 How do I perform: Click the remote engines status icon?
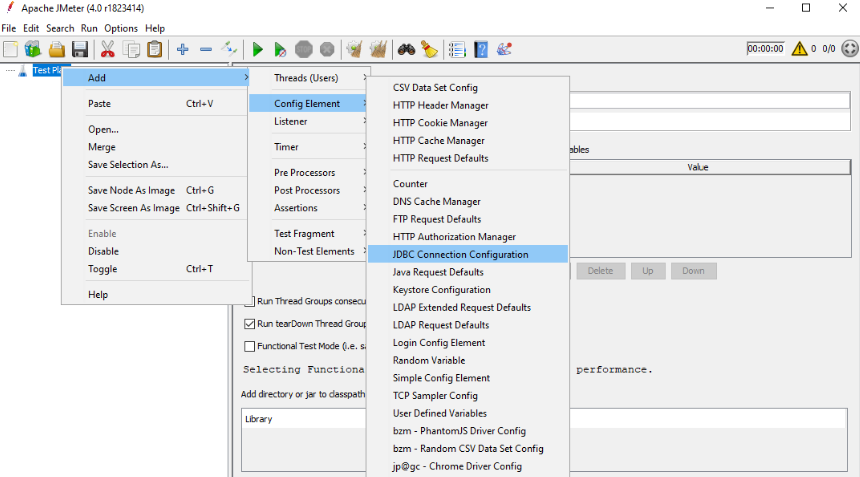click(x=850, y=49)
